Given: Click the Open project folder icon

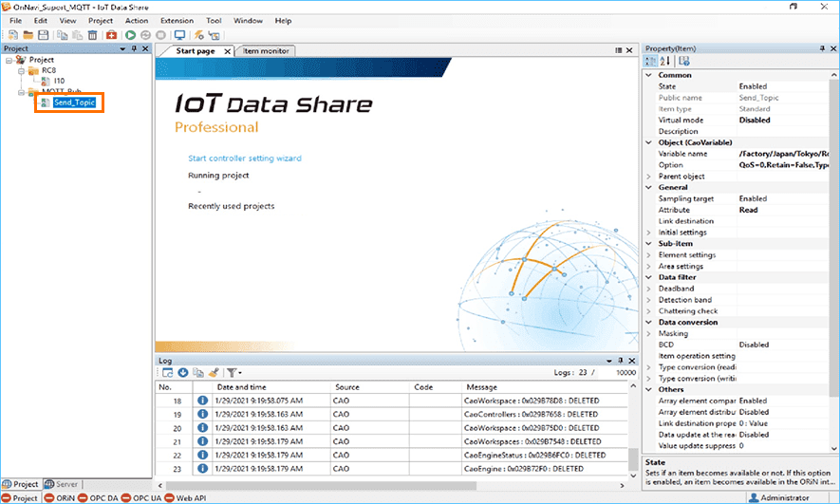Looking at the screenshot, I should pyautogui.click(x=28, y=35).
